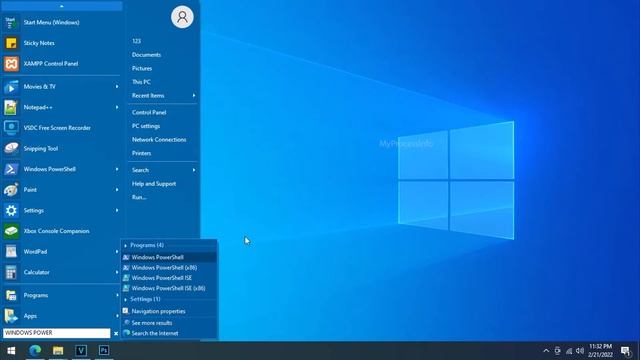Expand Settings submenu arrow

117,211
